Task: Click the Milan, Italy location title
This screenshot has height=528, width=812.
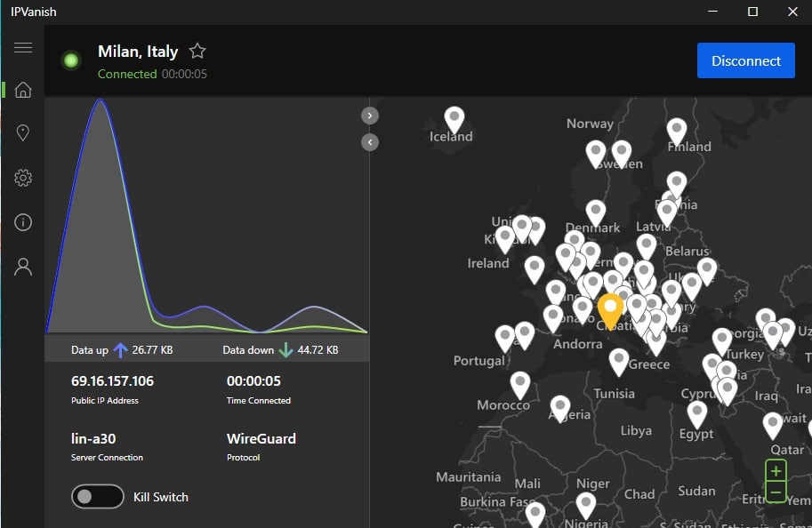Action: (138, 52)
